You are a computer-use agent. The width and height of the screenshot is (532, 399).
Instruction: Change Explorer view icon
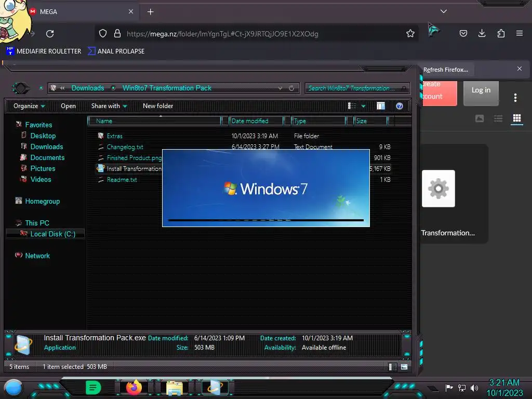[x=352, y=106]
